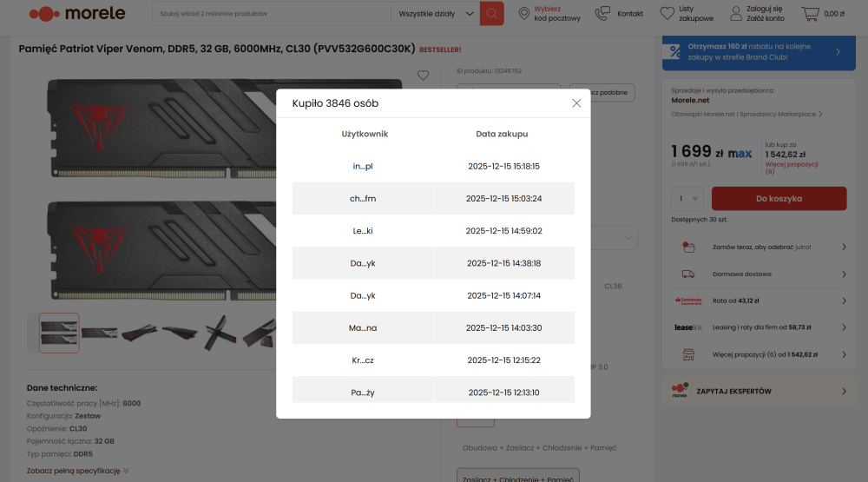Click Więcej propozycji (6) link near price
This screenshot has height=482, width=868.
click(791, 168)
